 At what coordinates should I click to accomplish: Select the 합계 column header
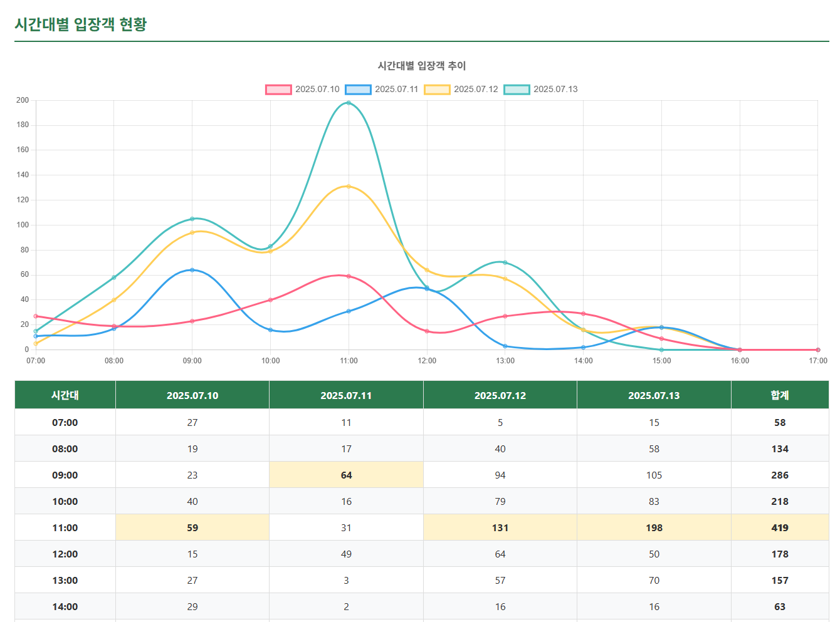(780, 395)
